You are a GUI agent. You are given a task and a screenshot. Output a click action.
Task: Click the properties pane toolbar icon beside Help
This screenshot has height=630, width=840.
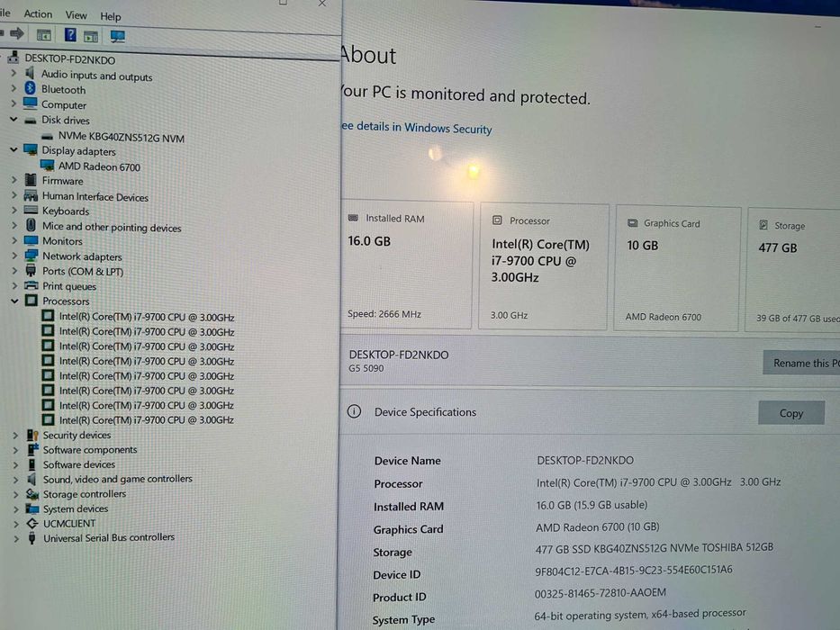coord(91,36)
